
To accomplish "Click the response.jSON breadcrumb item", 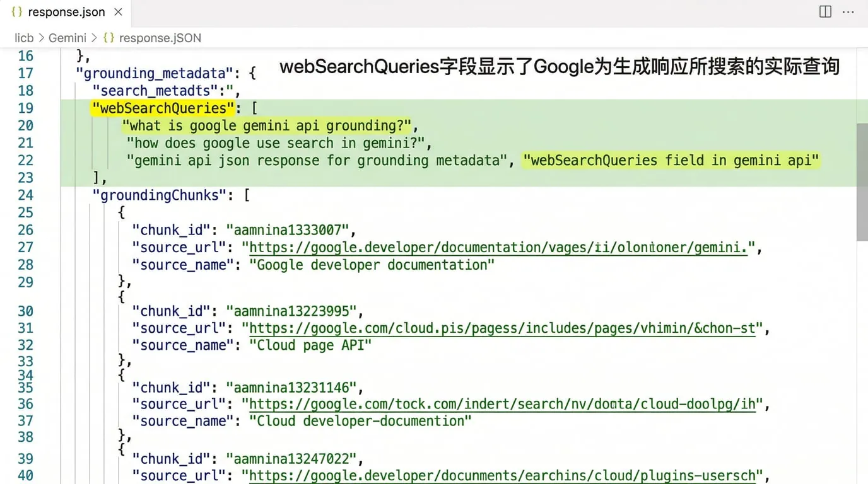I will pos(160,38).
